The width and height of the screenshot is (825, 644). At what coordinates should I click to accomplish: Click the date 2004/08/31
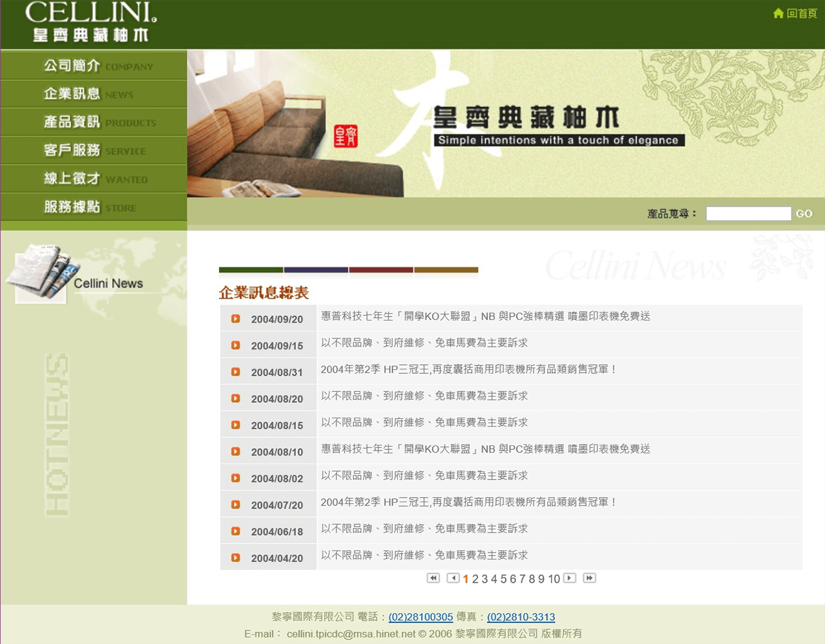(x=277, y=372)
